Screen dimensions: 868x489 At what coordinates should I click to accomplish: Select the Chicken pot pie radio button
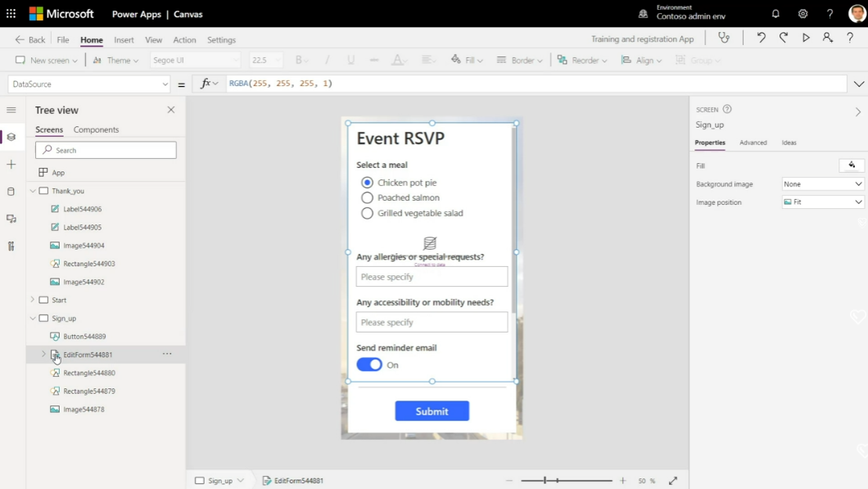point(367,182)
